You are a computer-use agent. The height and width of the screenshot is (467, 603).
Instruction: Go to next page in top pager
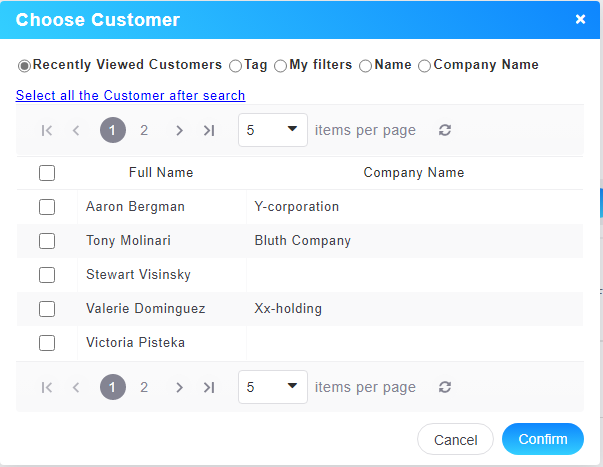pyautogui.click(x=178, y=130)
